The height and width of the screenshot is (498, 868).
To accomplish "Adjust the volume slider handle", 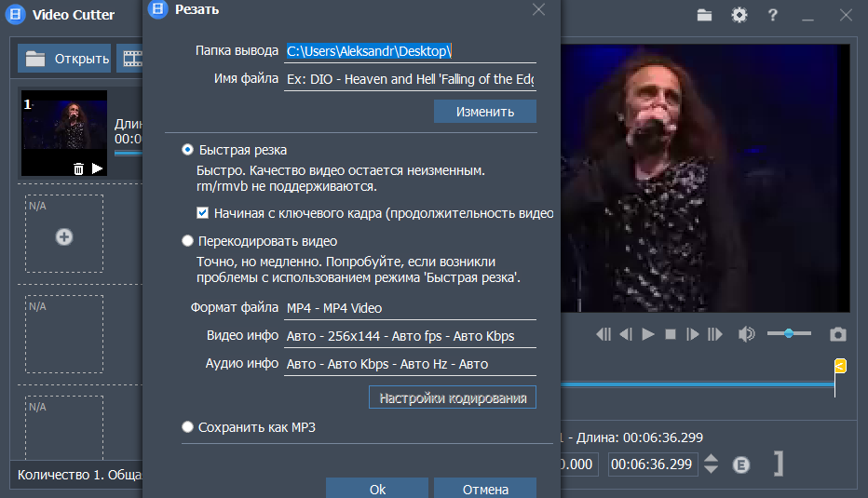I will (x=789, y=333).
